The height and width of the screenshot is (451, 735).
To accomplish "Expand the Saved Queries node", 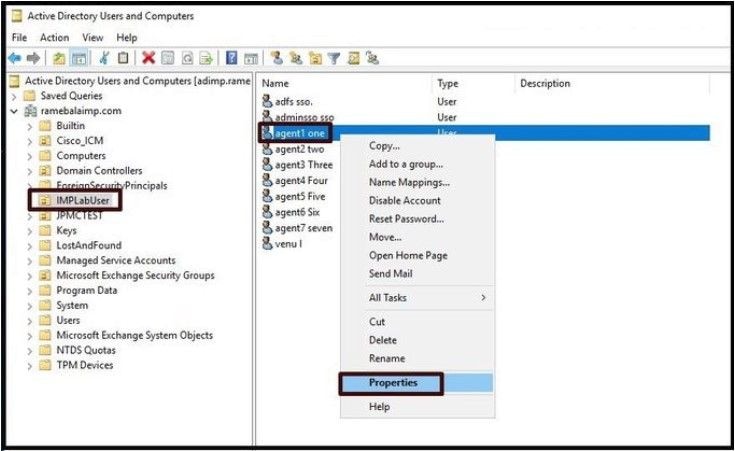I will pos(14,97).
